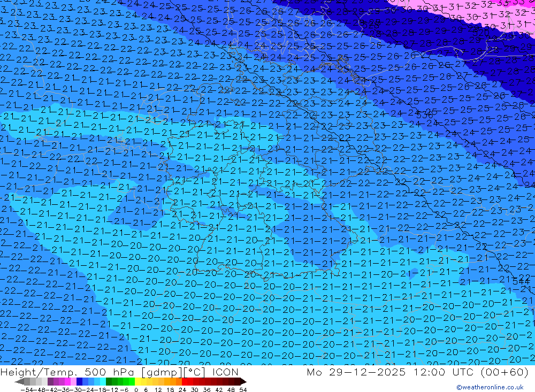Click the 528 height contour label
This screenshot has width=535, height=392.
tap(372, 25)
